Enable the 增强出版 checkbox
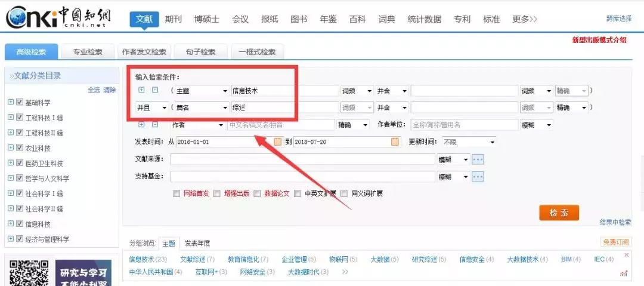644x286 pixels. (x=217, y=193)
